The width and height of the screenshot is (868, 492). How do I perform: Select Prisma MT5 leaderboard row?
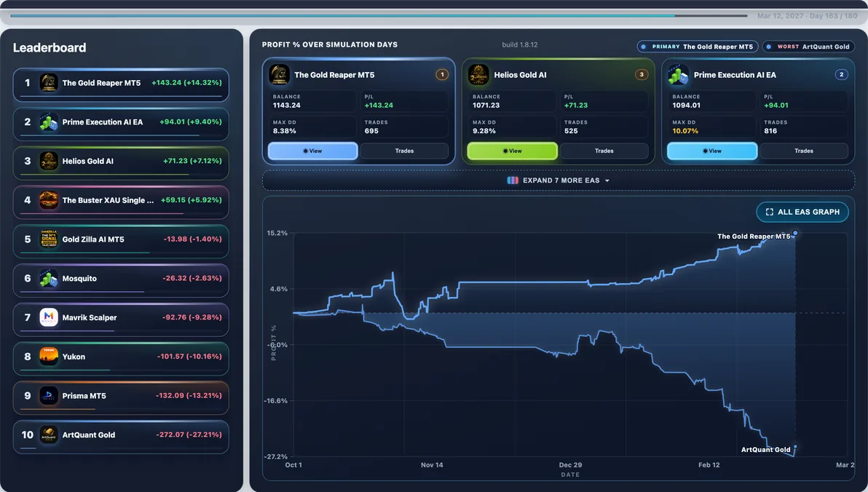[x=121, y=398]
